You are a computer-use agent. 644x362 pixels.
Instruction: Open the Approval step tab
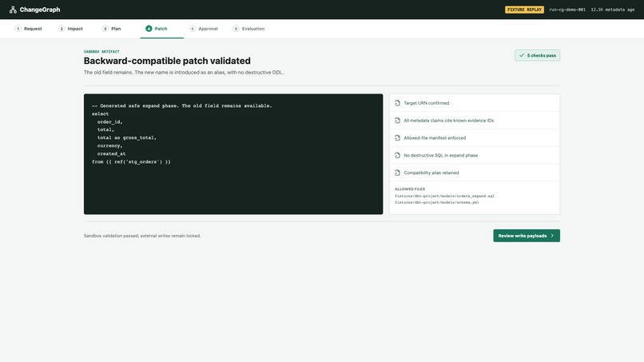coord(204,29)
